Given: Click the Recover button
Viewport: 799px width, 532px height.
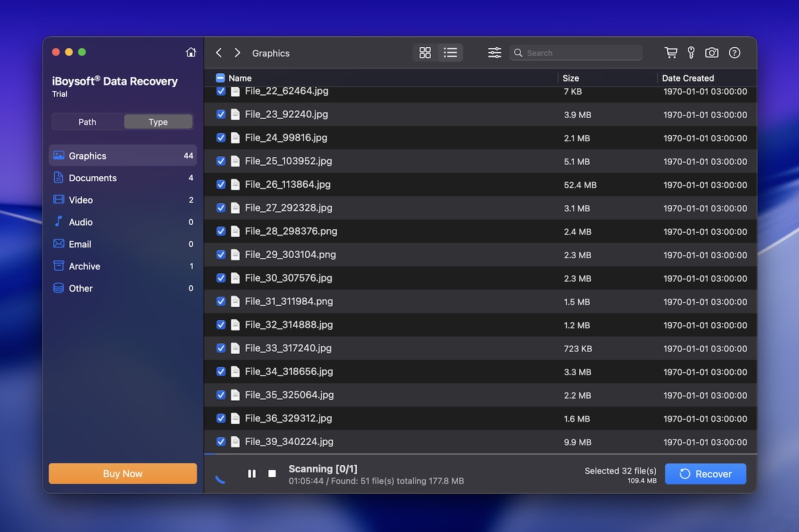Looking at the screenshot, I should pos(705,474).
